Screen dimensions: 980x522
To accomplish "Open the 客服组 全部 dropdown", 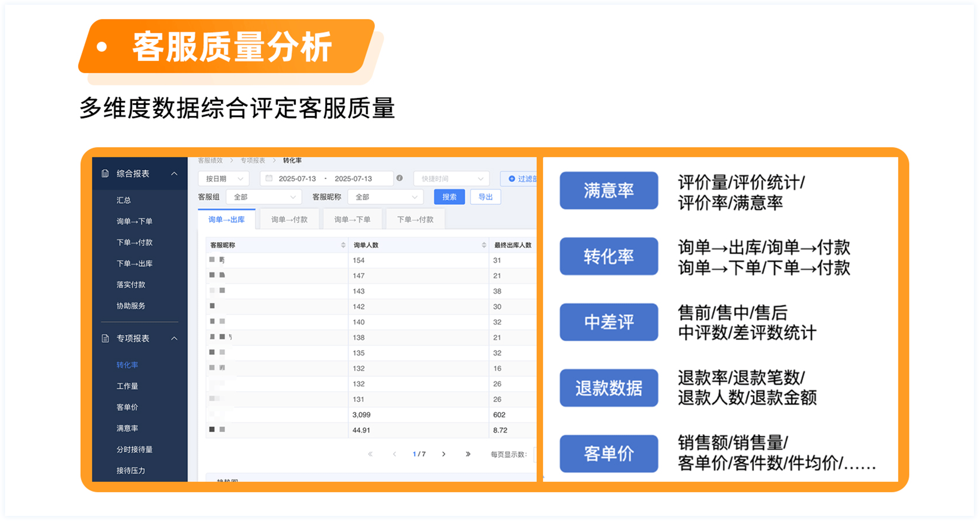I will pyautogui.click(x=264, y=197).
